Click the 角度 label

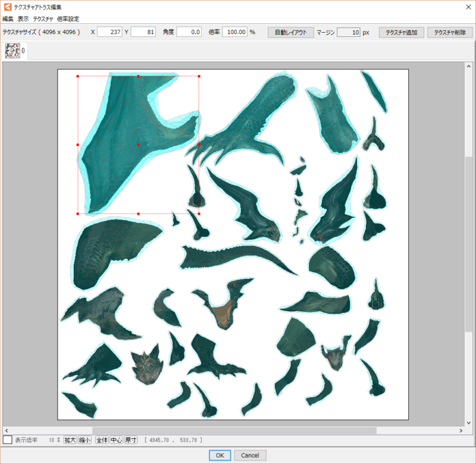[168, 32]
